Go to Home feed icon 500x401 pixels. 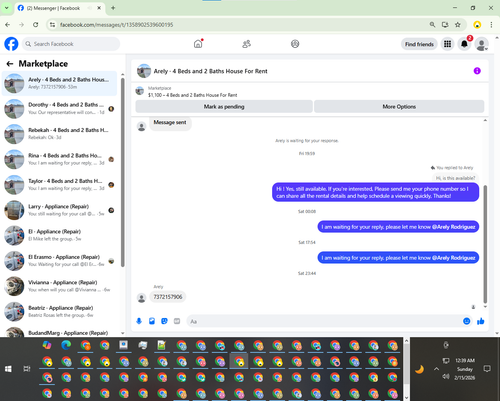click(x=198, y=44)
